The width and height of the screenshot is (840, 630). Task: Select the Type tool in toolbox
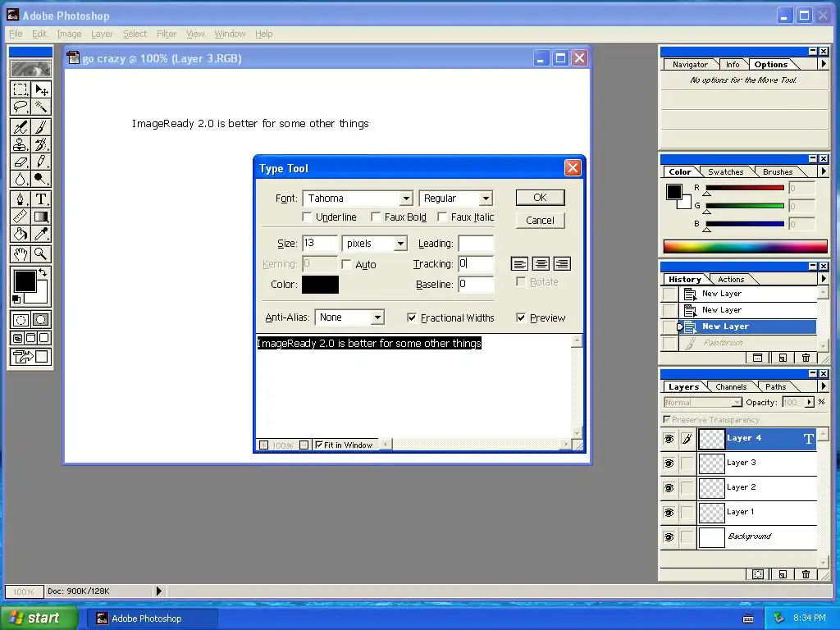tap(41, 199)
